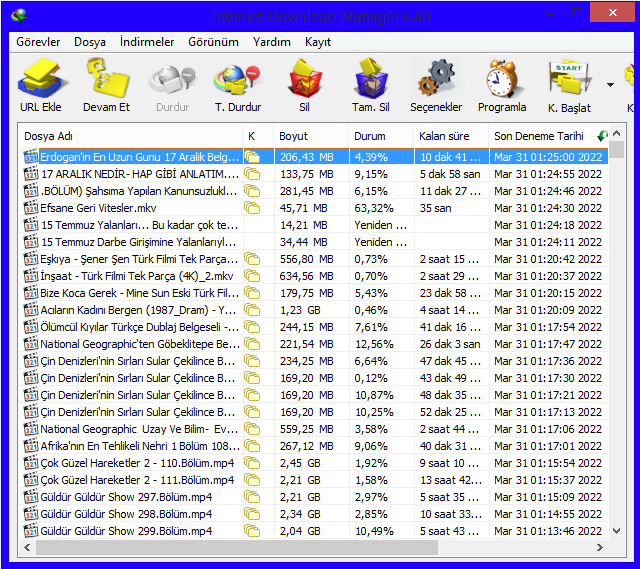Click queue folder icon in Erdogan'in En Uzun Gunu row
The image size is (640, 569).
[252, 157]
